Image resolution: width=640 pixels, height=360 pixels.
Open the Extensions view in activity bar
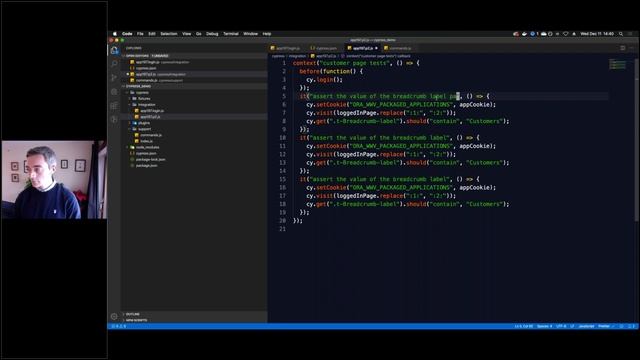coord(114,106)
